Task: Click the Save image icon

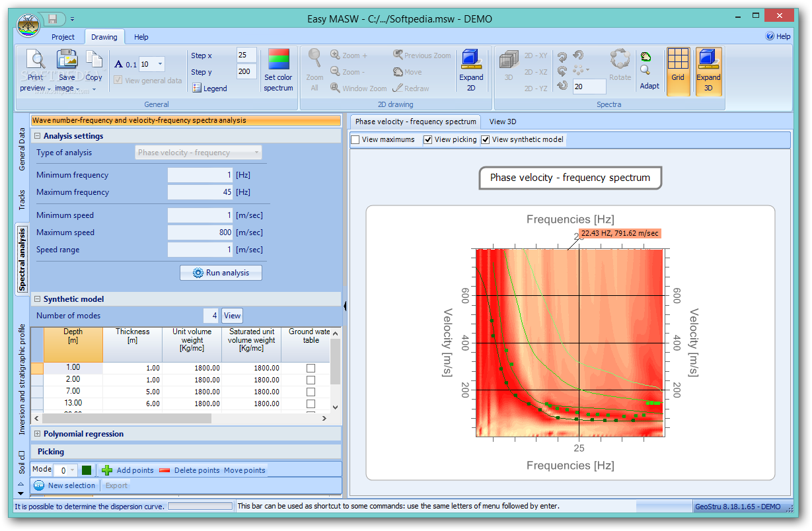Action: (67, 59)
